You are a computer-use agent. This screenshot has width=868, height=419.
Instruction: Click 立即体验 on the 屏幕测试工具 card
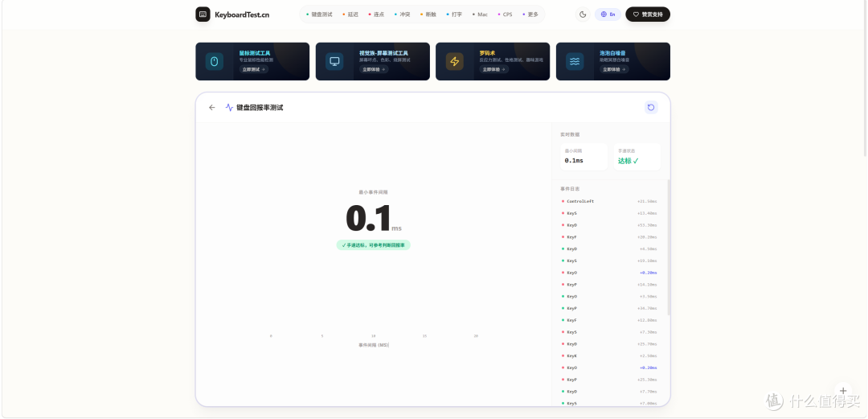[x=374, y=70]
